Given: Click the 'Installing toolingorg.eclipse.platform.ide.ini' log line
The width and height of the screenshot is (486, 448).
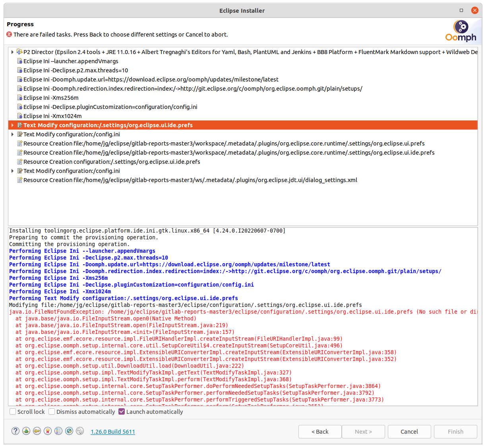Looking at the screenshot, I should [147, 231].
